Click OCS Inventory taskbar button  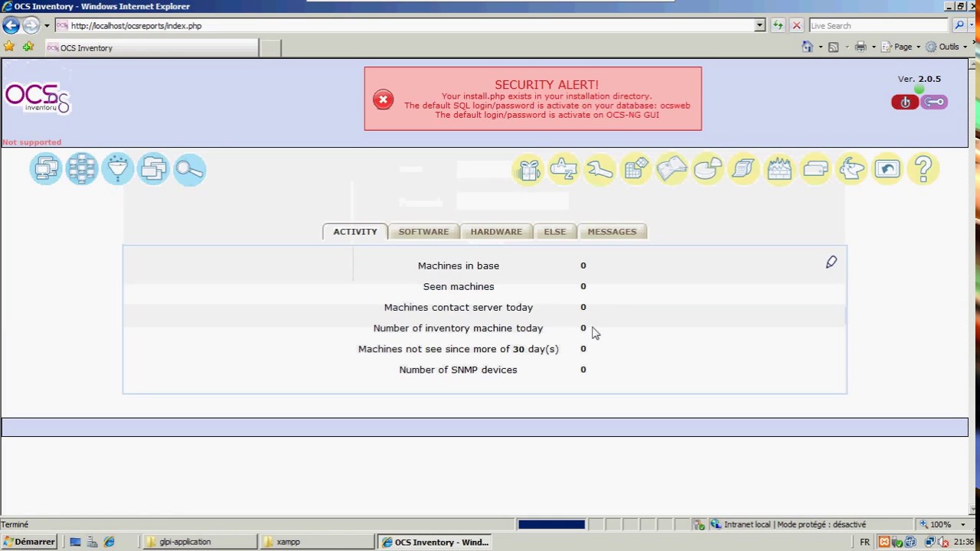tap(434, 542)
